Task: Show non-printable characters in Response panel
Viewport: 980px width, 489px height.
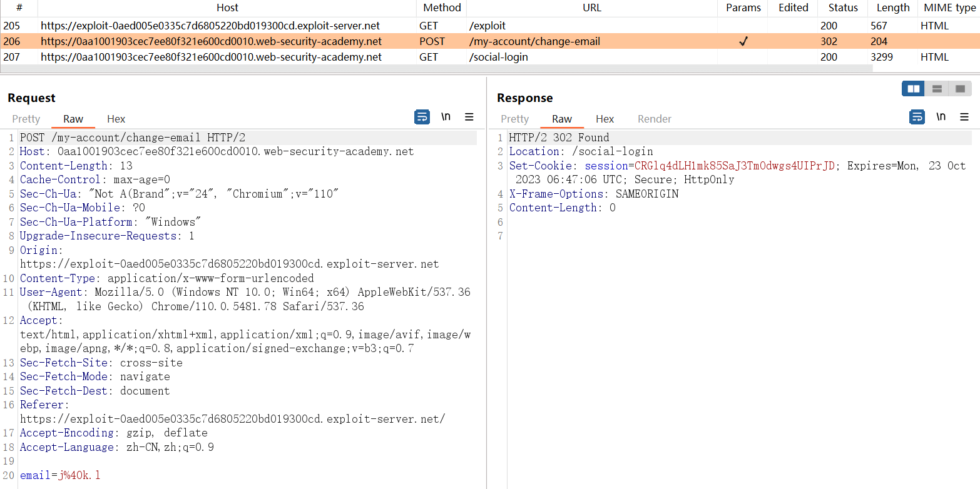Action: [x=941, y=117]
